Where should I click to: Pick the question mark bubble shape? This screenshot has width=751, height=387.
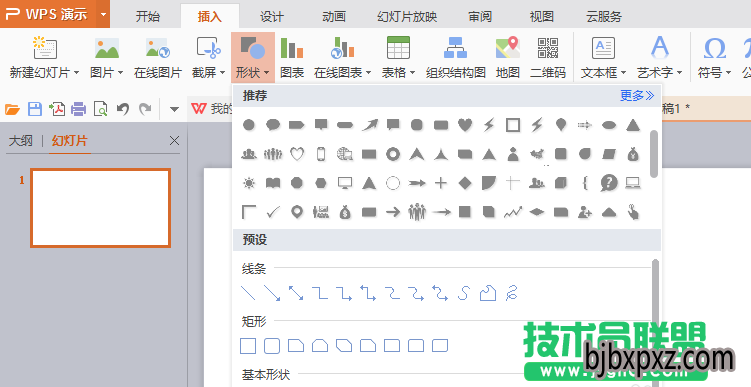609,182
